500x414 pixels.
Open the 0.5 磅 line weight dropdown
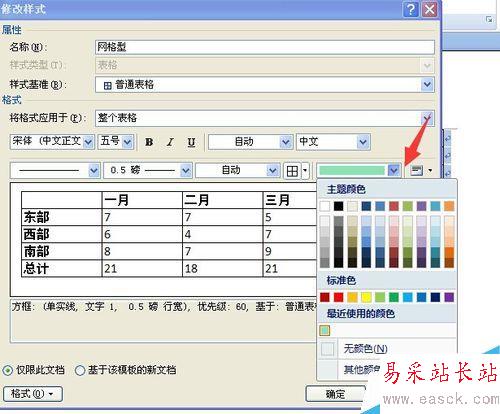[x=186, y=171]
